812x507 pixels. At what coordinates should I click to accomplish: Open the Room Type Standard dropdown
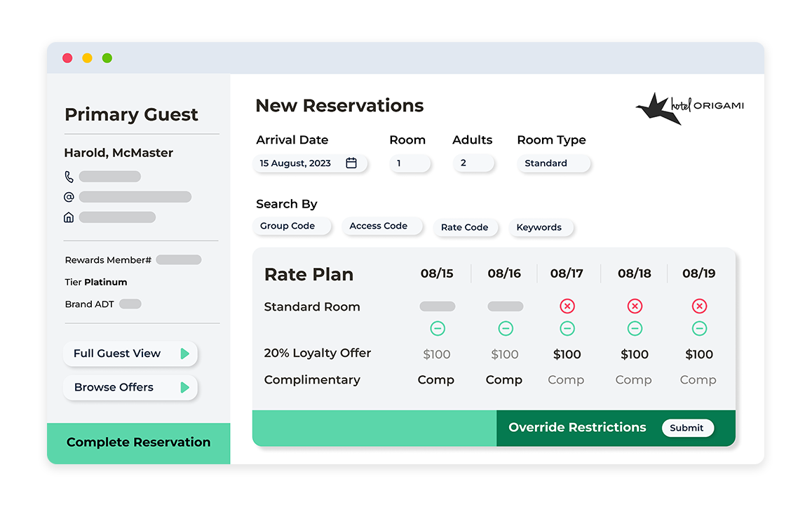click(554, 163)
